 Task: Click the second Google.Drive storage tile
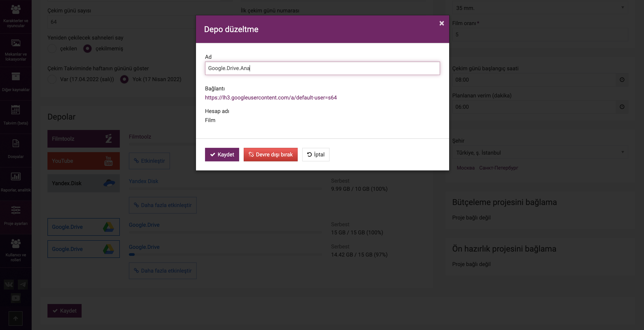tap(83, 249)
